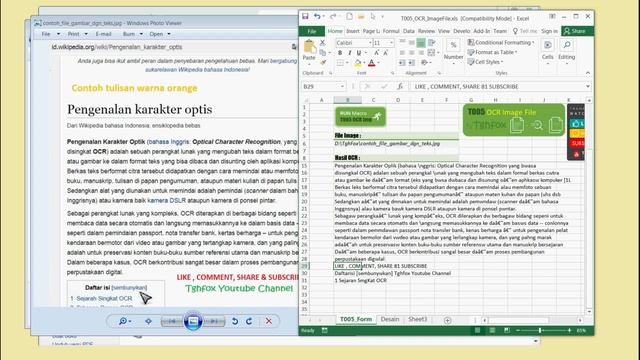Click Decrease Font Size icon
This screenshot has height=360, width=640.
[x=386, y=53]
